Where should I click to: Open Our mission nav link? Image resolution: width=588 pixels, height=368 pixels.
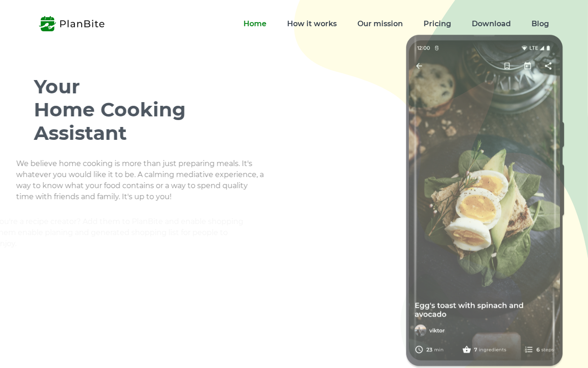coord(380,23)
